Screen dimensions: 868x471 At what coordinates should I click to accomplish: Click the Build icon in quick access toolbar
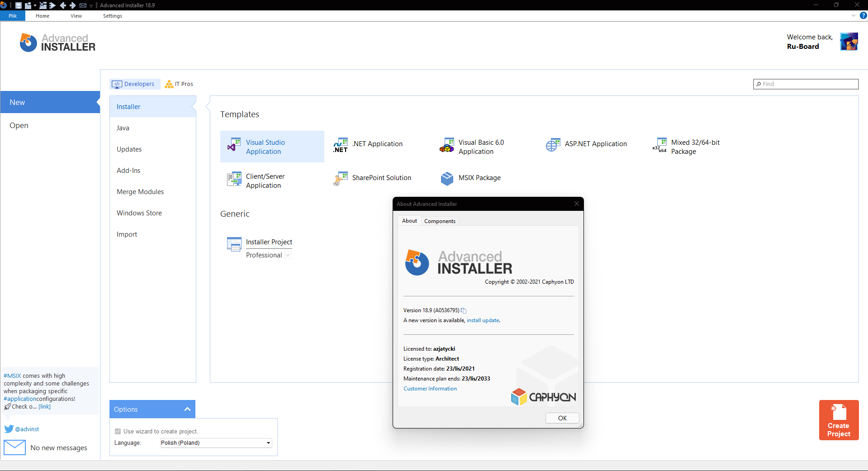click(x=28, y=5)
